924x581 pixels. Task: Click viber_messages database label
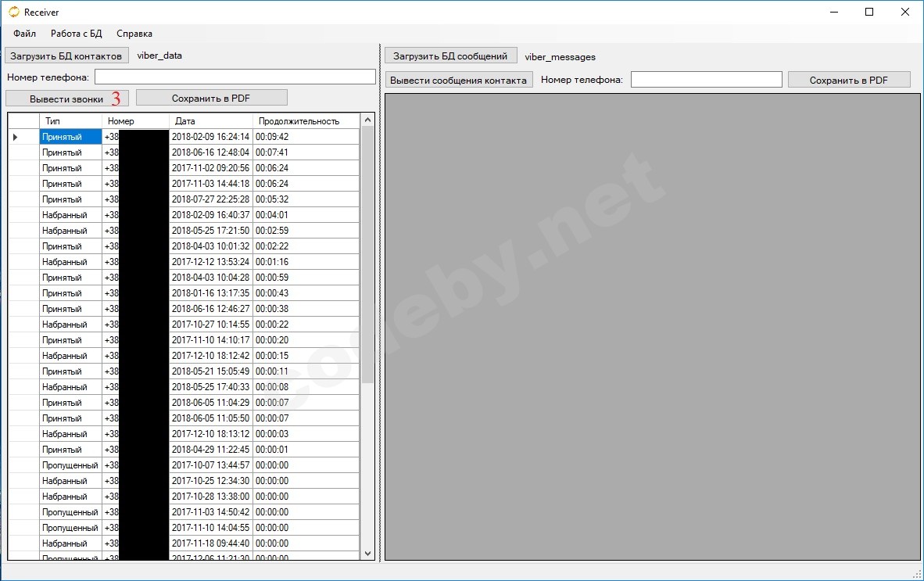[x=560, y=57]
